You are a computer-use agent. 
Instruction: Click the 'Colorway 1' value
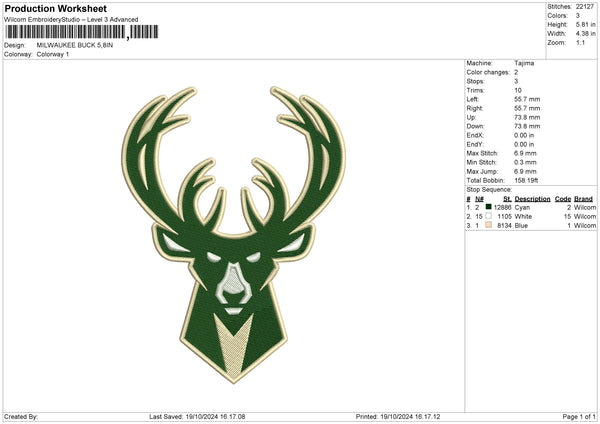click(53, 54)
